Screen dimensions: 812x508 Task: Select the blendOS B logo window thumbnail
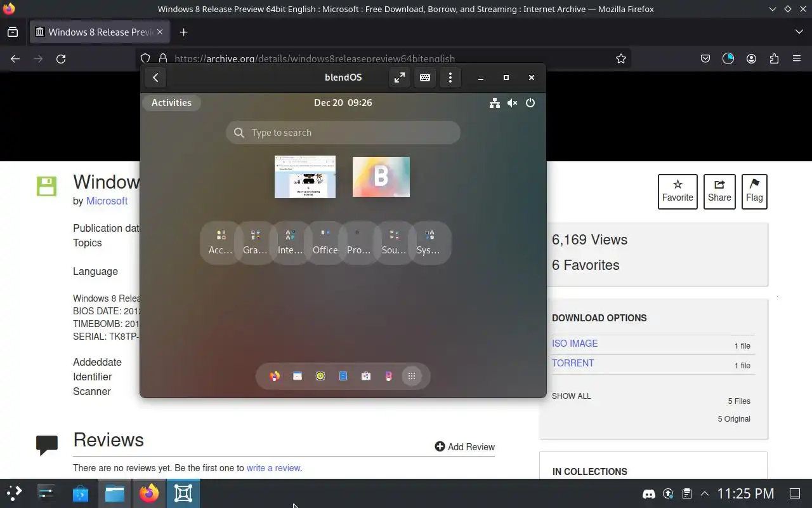click(381, 177)
